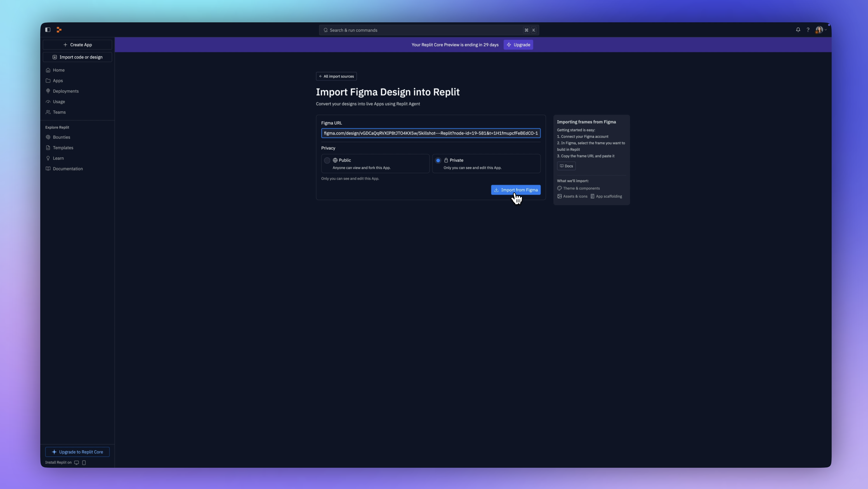Click Upgrade to Replit Core button
868x489 pixels.
point(77,452)
